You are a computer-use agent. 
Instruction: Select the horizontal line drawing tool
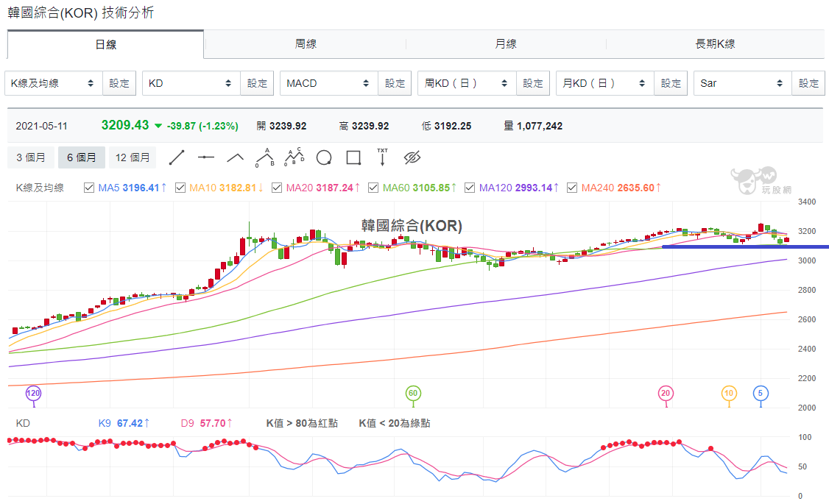coord(205,157)
